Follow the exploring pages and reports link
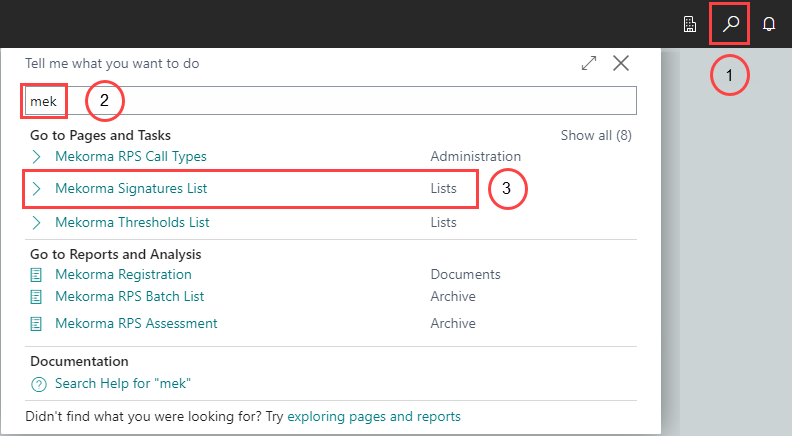Viewport: 792px width, 436px height. click(x=374, y=416)
